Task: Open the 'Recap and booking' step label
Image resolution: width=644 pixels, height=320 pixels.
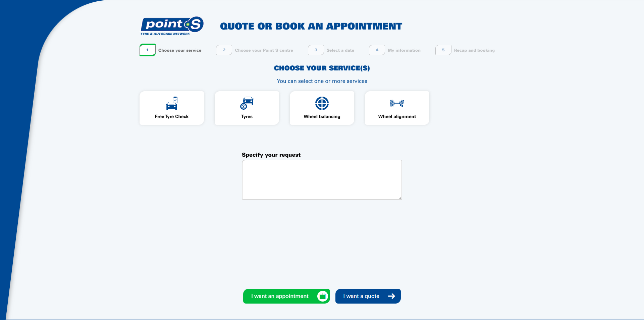Action: 474,50
